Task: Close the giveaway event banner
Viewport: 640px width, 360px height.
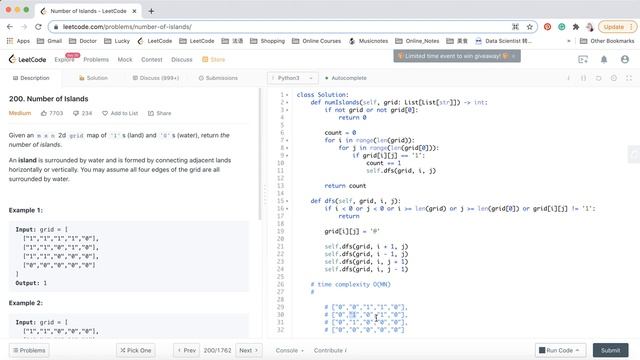Action: [x=513, y=56]
